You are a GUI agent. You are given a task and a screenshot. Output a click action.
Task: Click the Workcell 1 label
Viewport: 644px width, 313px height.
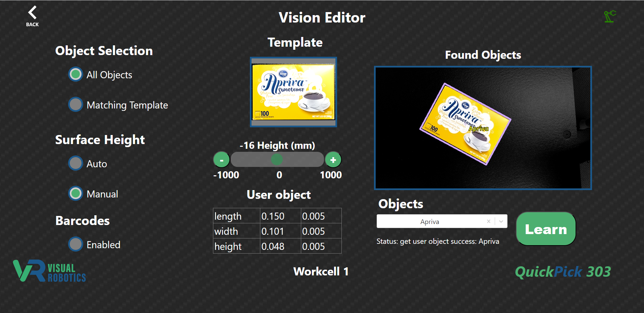coord(321,271)
